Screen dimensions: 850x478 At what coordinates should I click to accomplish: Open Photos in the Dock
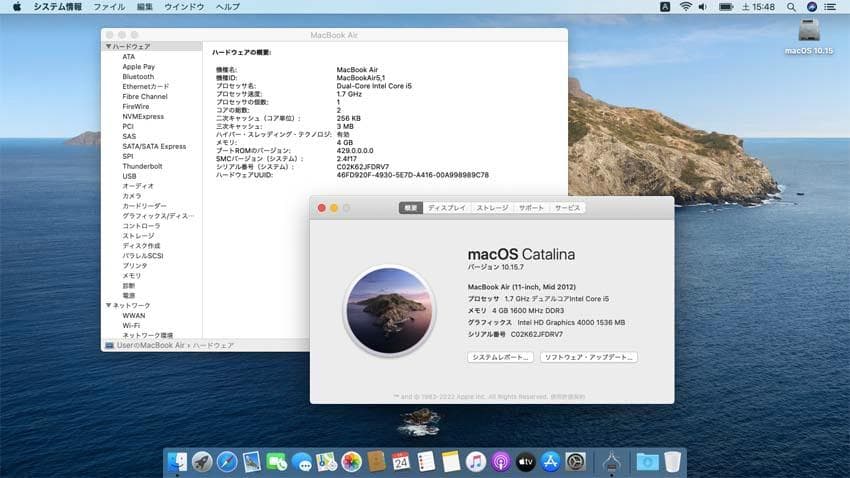[351, 462]
